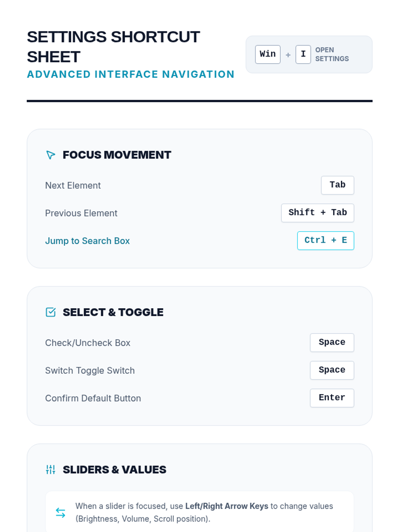Click the Enter key badge
Viewport: 399px width, 532px height.
pos(332,398)
